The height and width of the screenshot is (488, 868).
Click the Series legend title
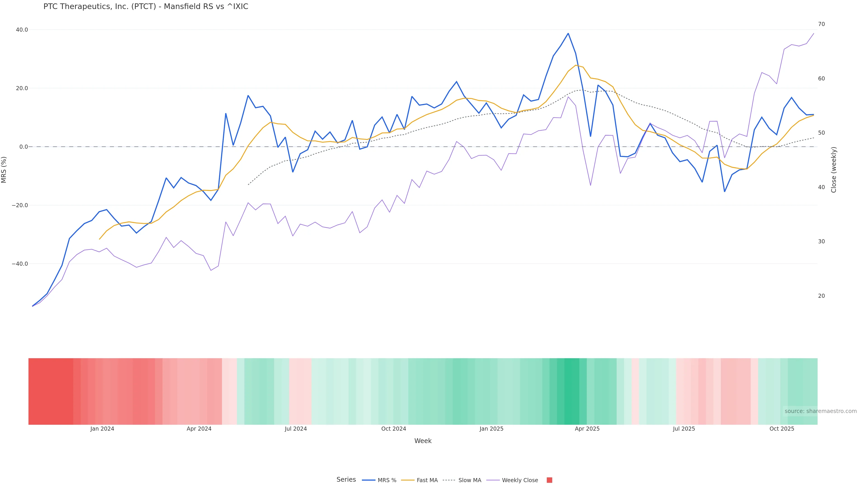click(x=346, y=480)
